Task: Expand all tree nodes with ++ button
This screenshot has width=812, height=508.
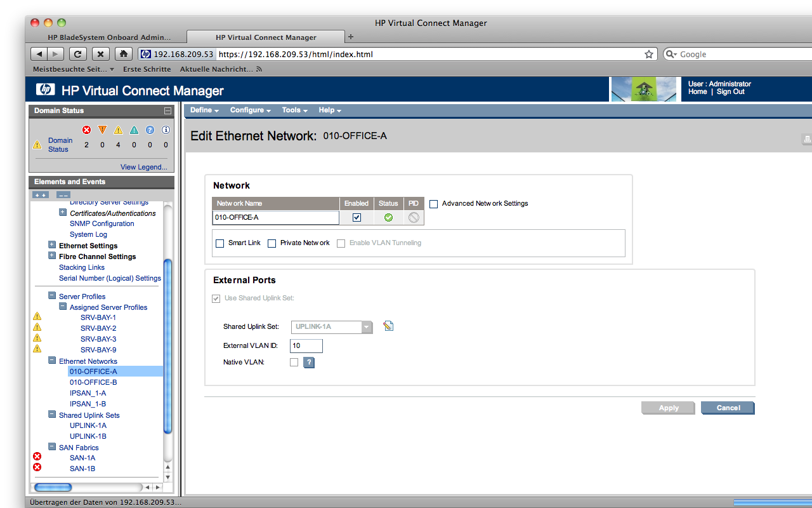Action: (x=41, y=194)
